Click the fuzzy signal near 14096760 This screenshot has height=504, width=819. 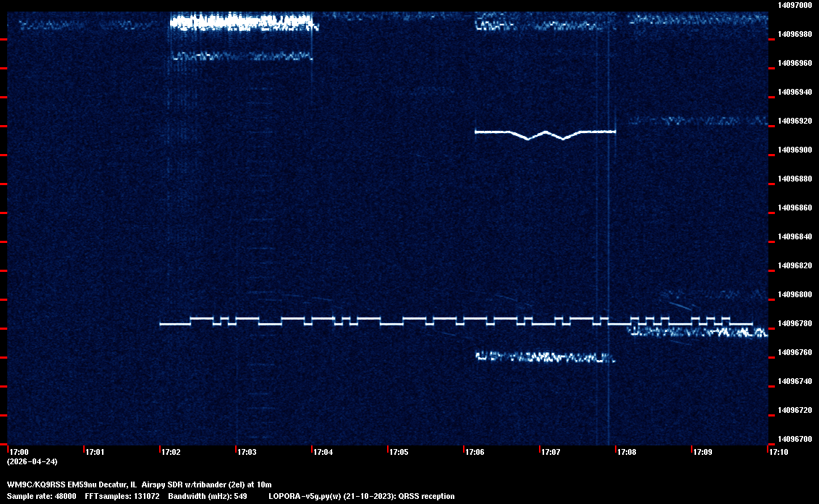pyautogui.click(x=543, y=356)
